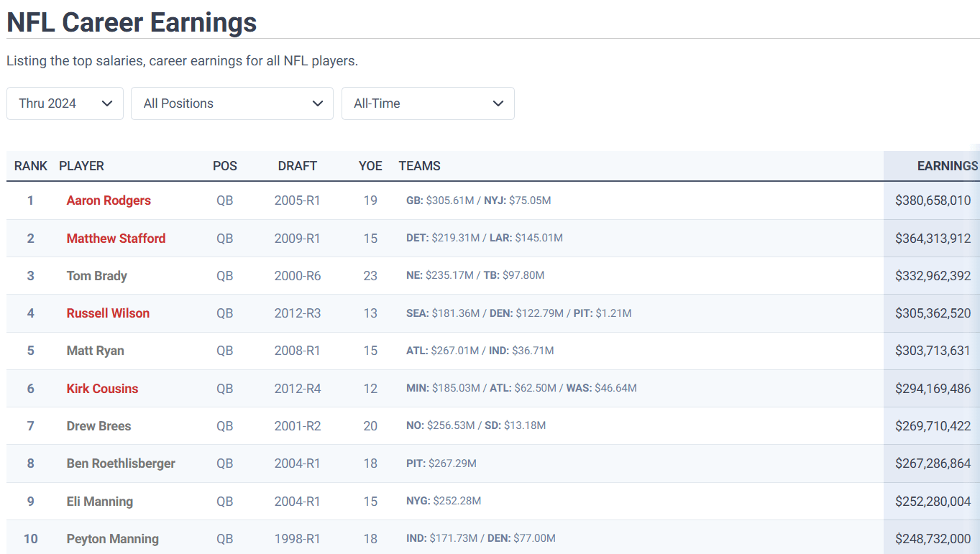Select earnings value $332,962,392
Viewport: 980px width, 554px height.
(x=933, y=276)
